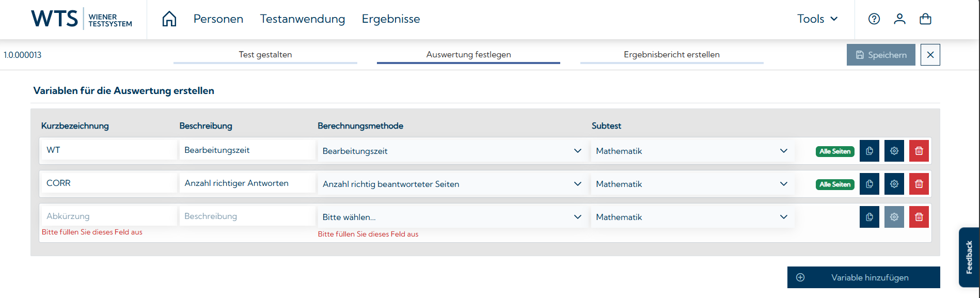Delete the CORR variable row
This screenshot has height=298, width=980.
[919, 184]
